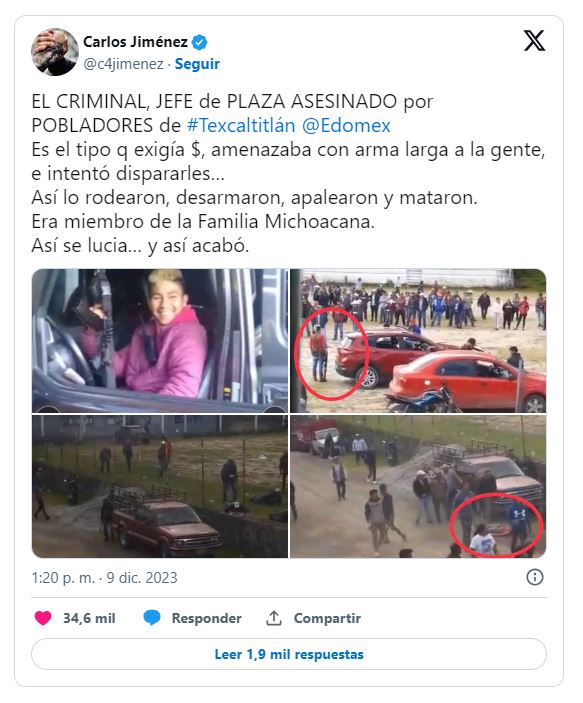Viewport: 583px width, 703px height.
Task: Open the #Texcaltitlán hashtag
Action: 241,126
